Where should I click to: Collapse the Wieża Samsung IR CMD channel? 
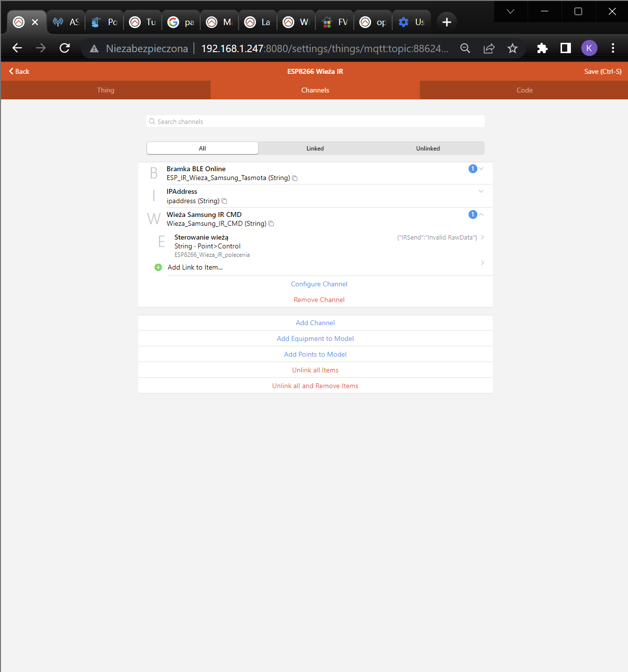[481, 214]
